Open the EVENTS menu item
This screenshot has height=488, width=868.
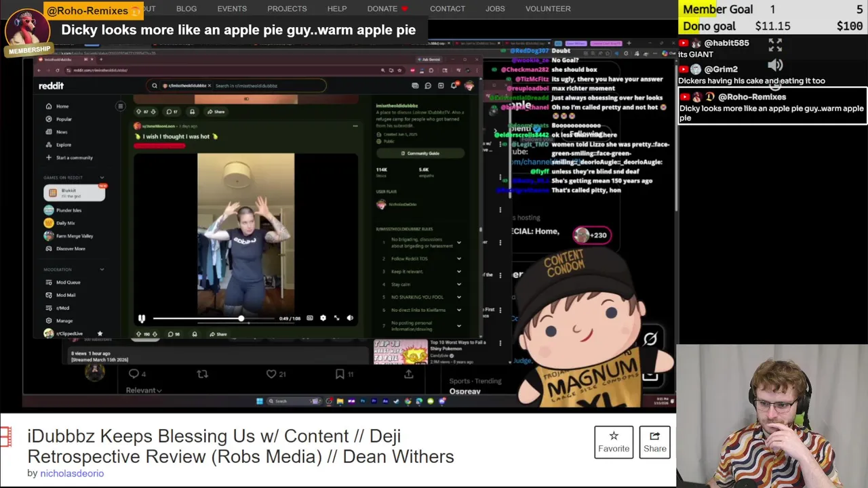[232, 9]
